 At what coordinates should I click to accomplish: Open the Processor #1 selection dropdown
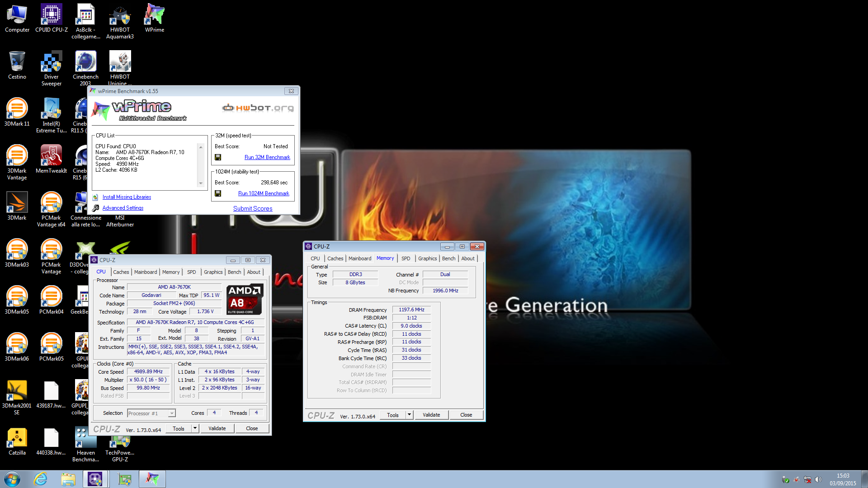(x=151, y=413)
